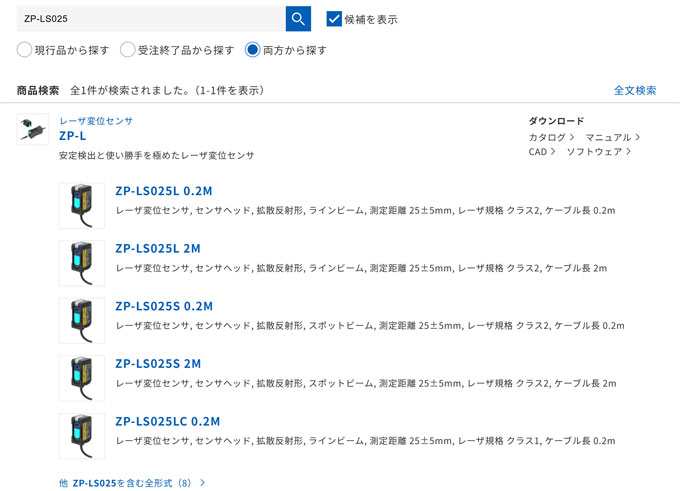Click the search field containing ZP-LS025

click(150, 19)
